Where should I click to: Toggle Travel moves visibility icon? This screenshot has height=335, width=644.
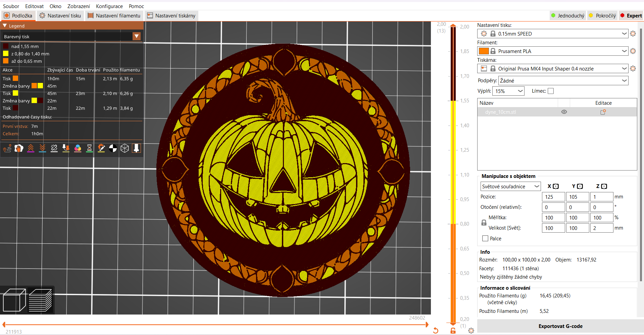7,148
